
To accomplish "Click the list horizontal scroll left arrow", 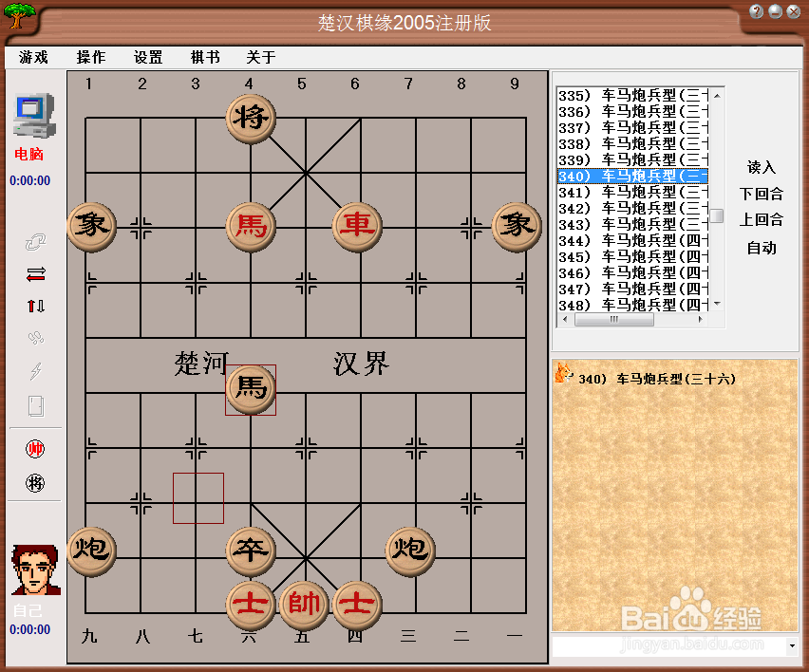I will (x=566, y=319).
